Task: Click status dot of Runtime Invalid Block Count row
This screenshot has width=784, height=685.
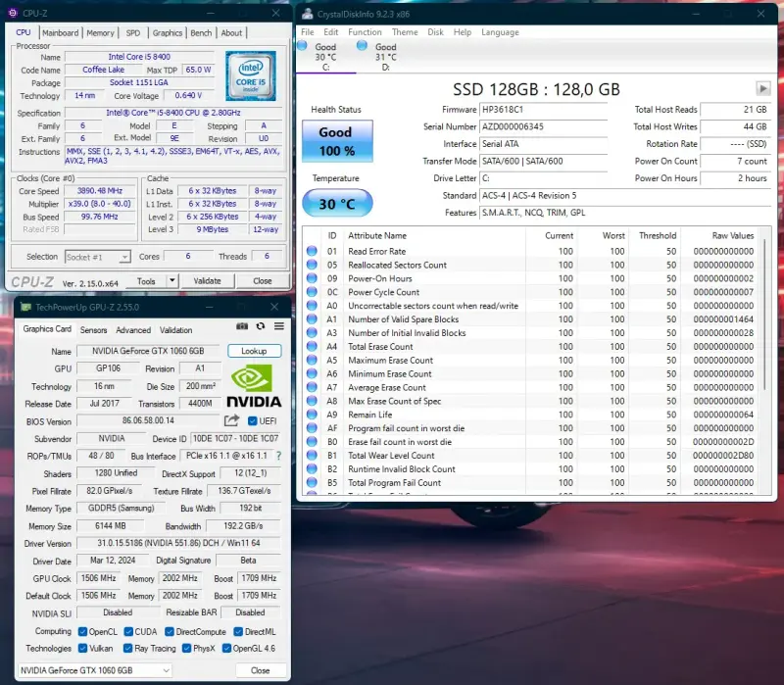Action: [x=312, y=468]
